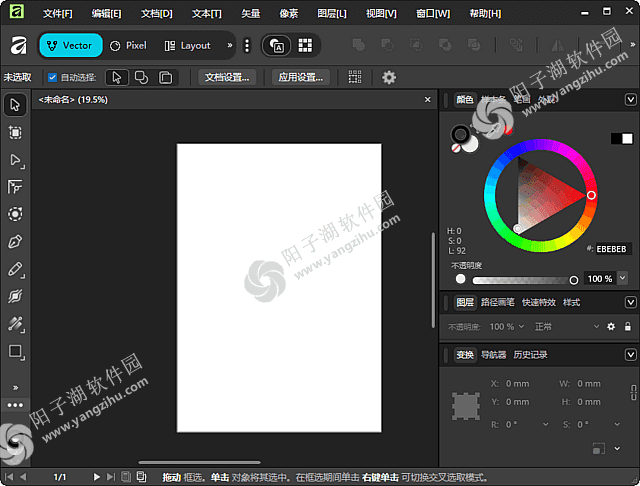
Task: Click the play next page arrow in status bar
Action: pos(97,477)
